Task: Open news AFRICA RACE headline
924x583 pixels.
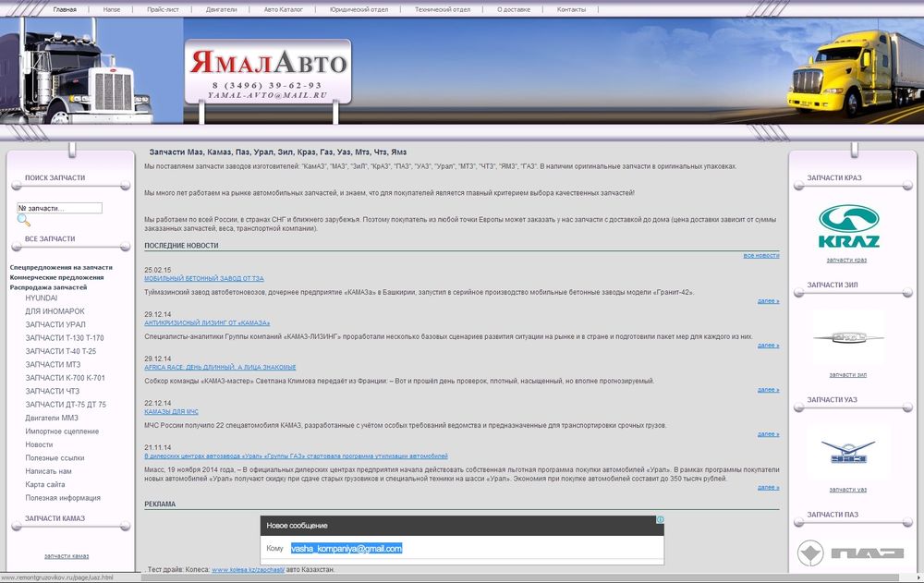Action: pyautogui.click(x=220, y=367)
